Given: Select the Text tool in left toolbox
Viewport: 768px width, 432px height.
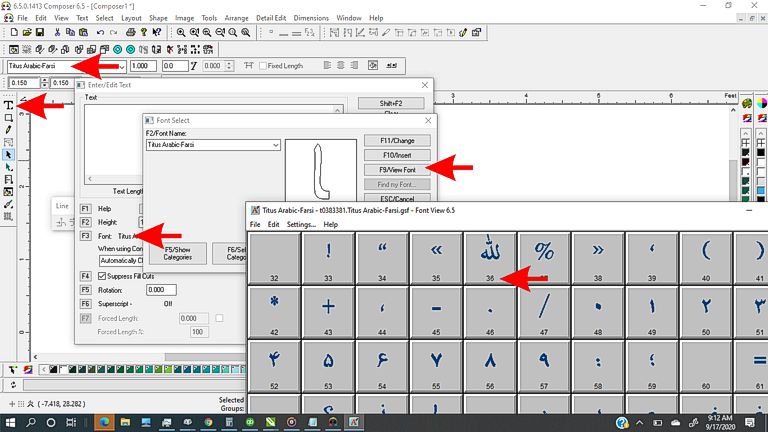Looking at the screenshot, I should click(x=8, y=105).
